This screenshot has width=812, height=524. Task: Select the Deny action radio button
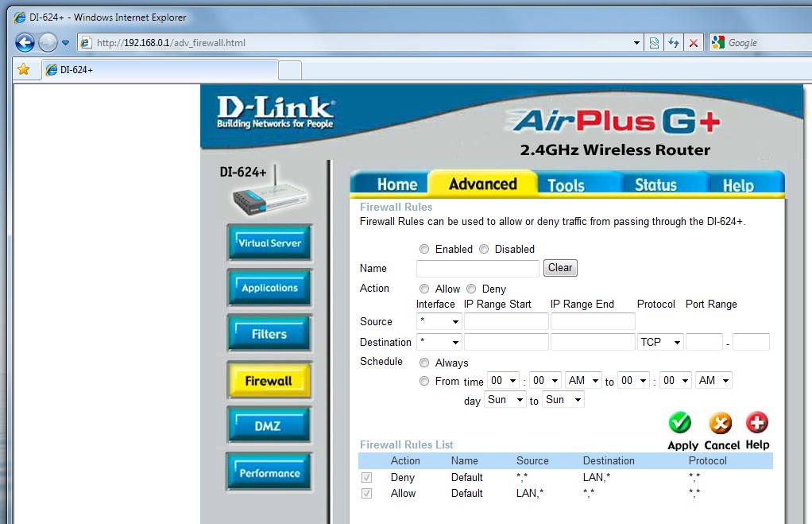(x=470, y=289)
